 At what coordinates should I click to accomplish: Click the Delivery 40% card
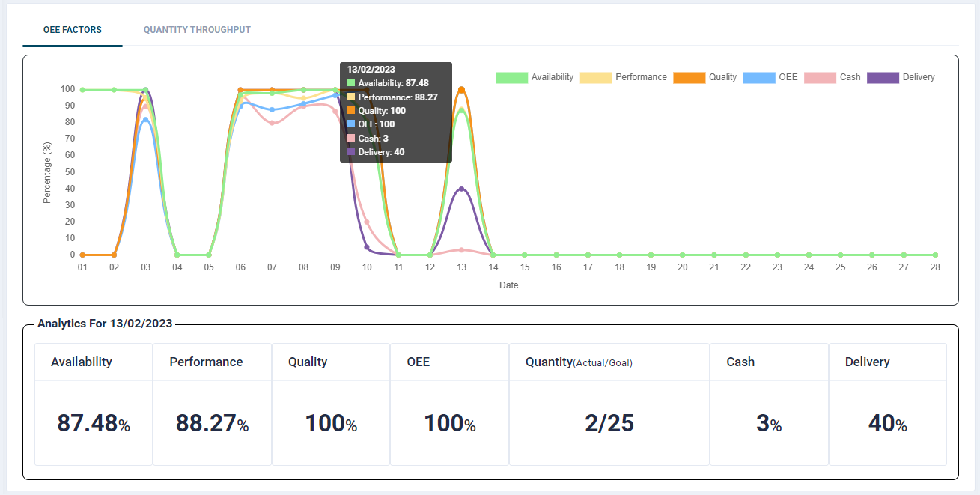point(887,404)
